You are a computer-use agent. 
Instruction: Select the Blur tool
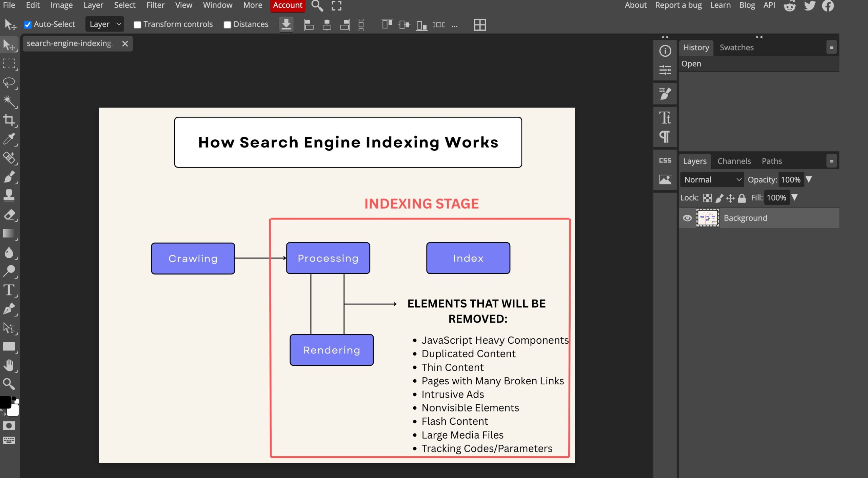pos(9,252)
